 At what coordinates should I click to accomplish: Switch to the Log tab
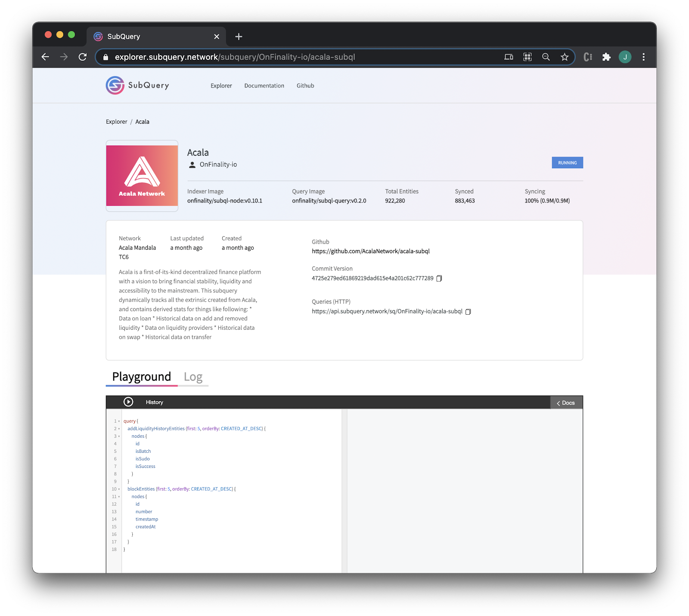[193, 377]
